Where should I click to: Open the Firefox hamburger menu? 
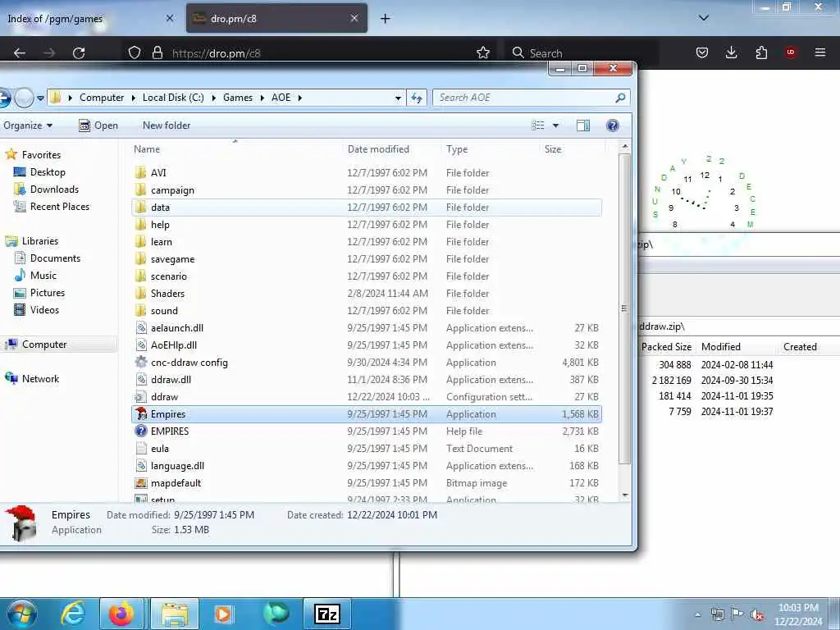pos(820,52)
